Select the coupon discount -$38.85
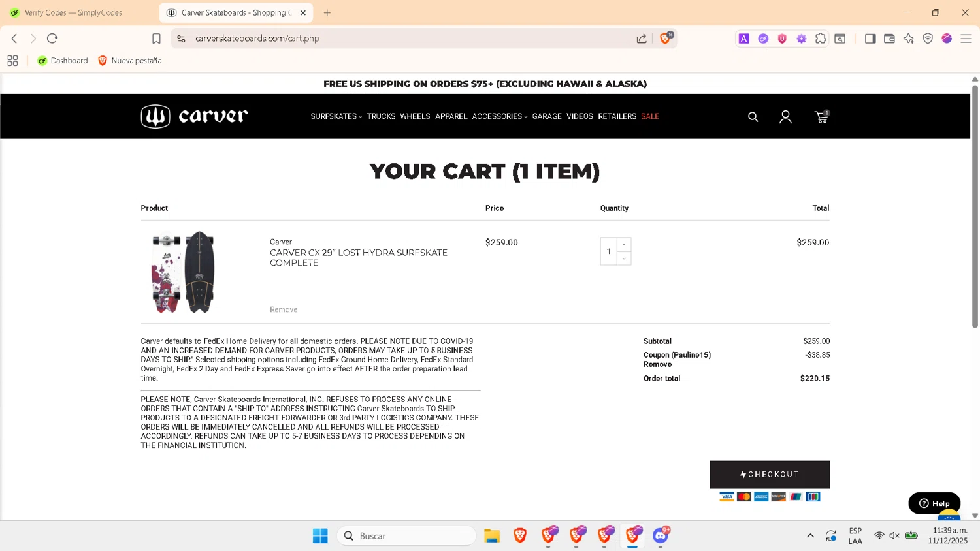The width and height of the screenshot is (980, 551). click(817, 355)
